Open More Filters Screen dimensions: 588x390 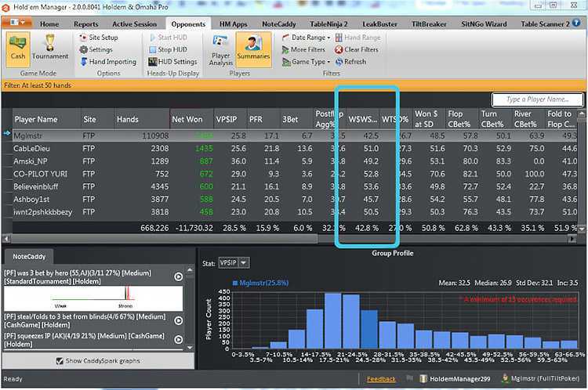[303, 49]
